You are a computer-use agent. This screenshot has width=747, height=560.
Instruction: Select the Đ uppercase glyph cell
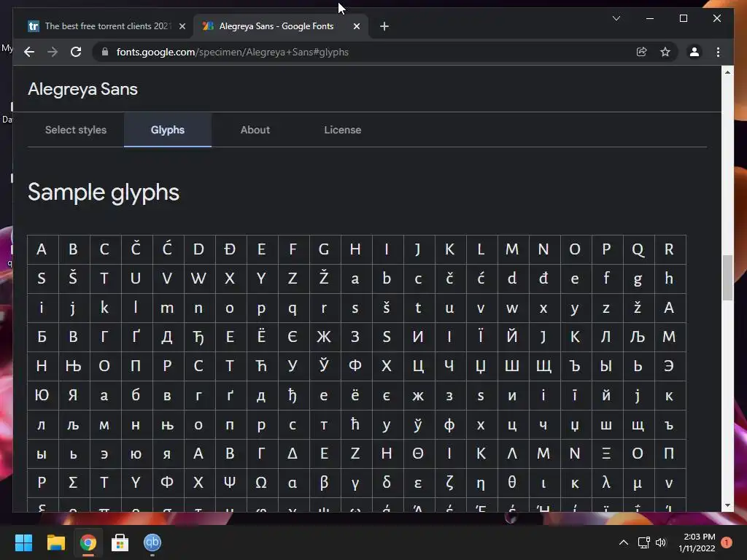click(230, 249)
